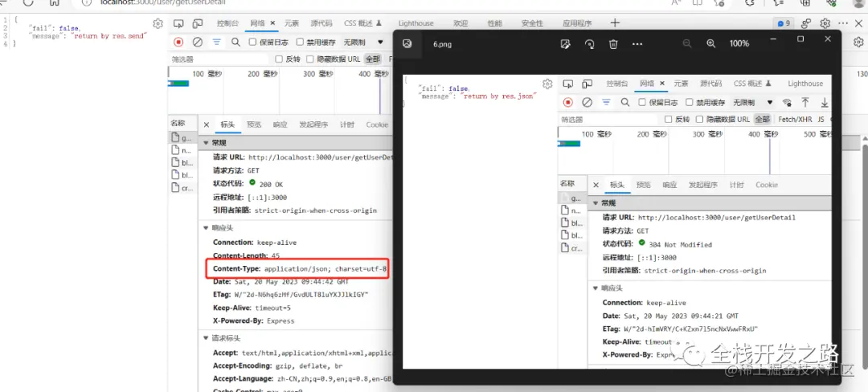Image resolution: width=868 pixels, height=392 pixels.
Task: Click the X-Powered-By Express header in browser pane
Action: [253, 321]
